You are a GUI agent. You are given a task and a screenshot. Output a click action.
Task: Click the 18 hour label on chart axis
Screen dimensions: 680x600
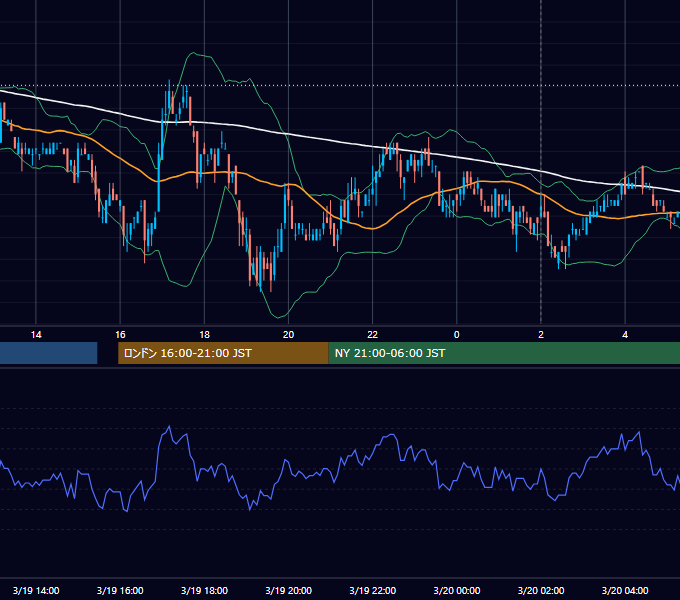204,335
